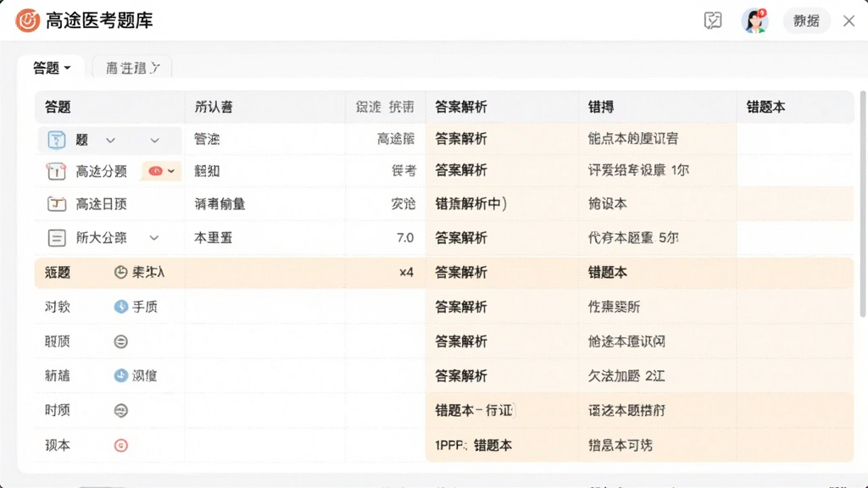Image resolution: width=868 pixels, height=488 pixels.
Task: Open 答案解析 in the 新结 row
Action: pos(460,375)
